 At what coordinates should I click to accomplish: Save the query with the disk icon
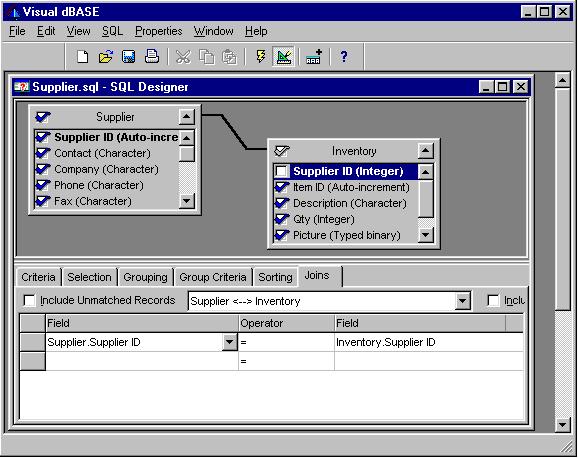point(128,56)
